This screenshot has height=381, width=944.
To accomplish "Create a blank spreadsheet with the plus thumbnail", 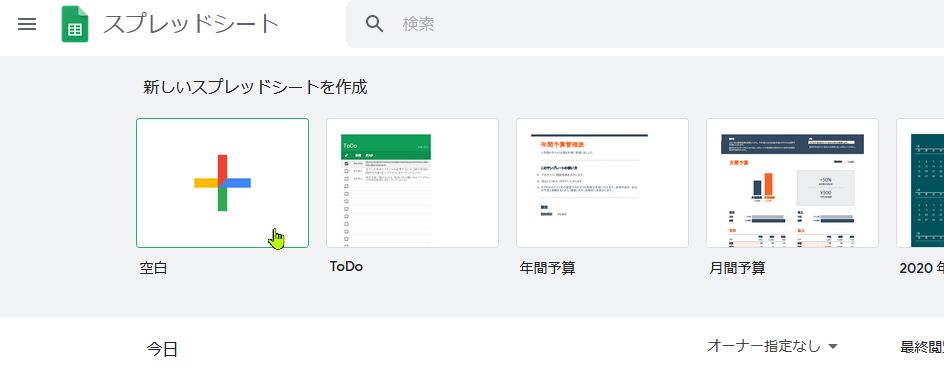I will pyautogui.click(x=222, y=183).
